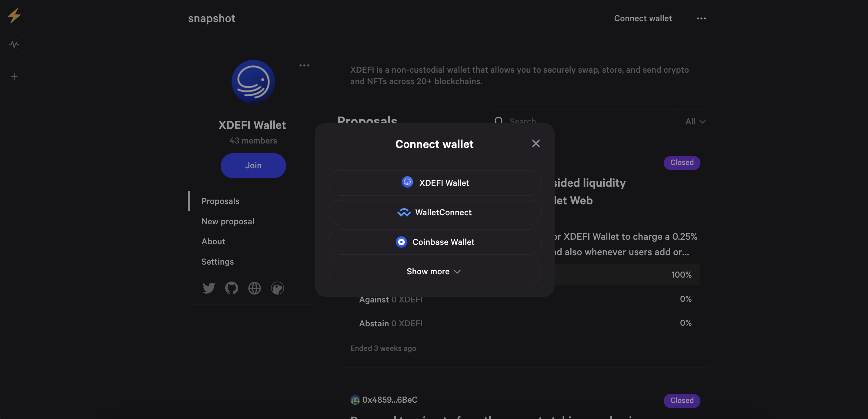This screenshot has height=419, width=868.
Task: Open the CoinGecko icon link
Action: tap(277, 288)
